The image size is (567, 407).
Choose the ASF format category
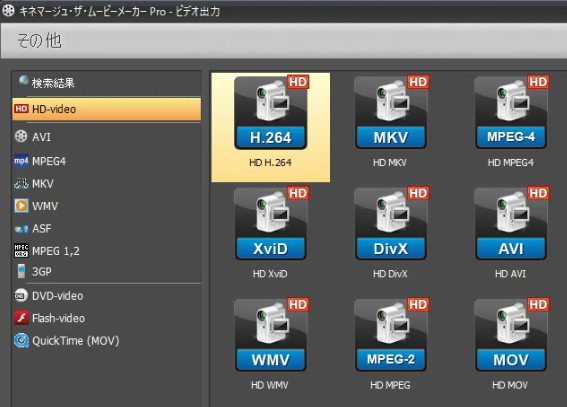pyautogui.click(x=107, y=228)
